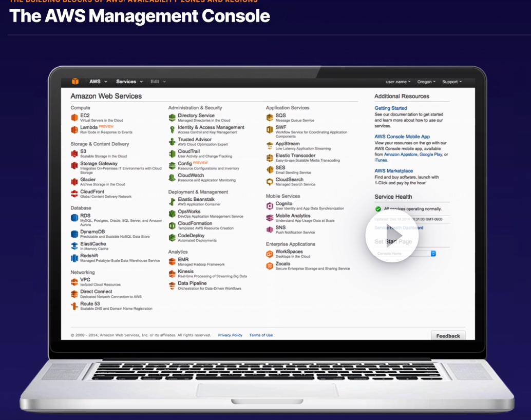This screenshot has height=420, width=531.
Task: Open the iTunes link
Action: pyautogui.click(x=381, y=160)
